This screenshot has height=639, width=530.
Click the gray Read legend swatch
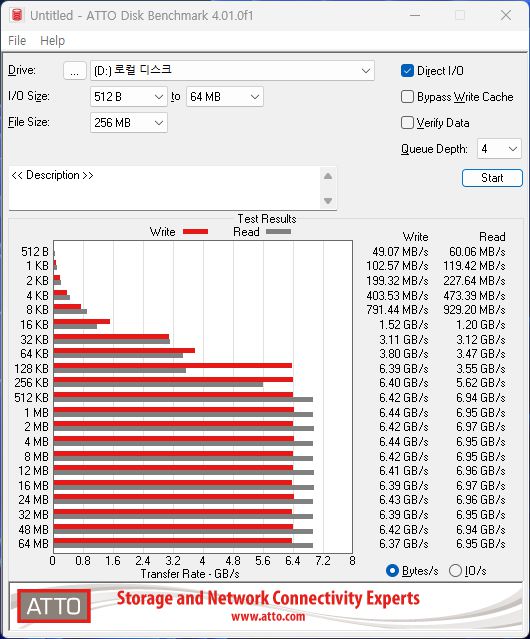278,231
